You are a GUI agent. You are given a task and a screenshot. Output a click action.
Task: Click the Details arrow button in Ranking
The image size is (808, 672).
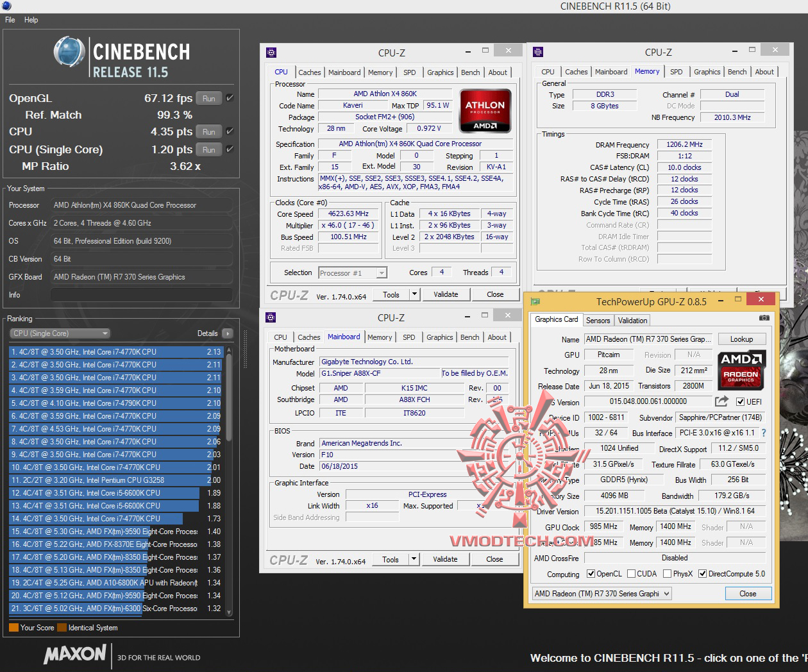(x=227, y=333)
